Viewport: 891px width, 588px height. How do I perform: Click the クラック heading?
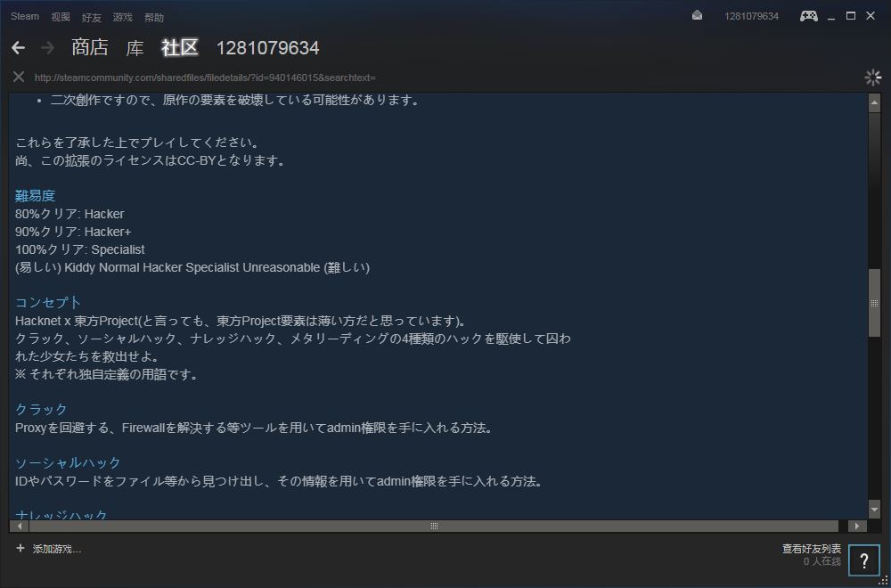click(42, 409)
